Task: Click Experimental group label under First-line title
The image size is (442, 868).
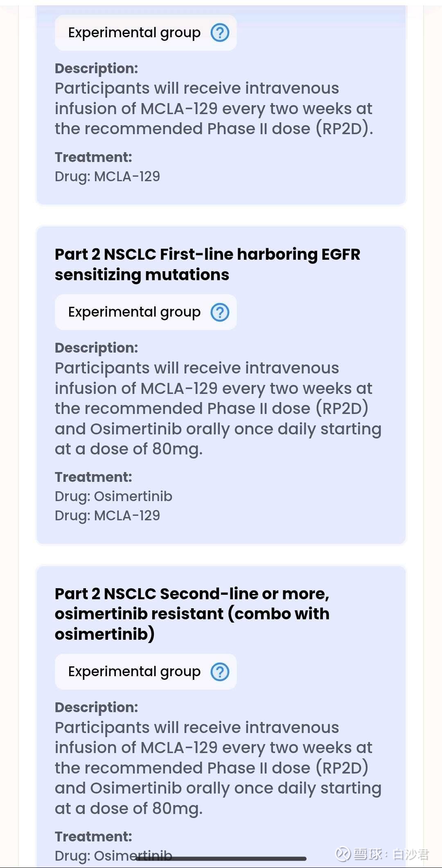Action: [x=134, y=312]
